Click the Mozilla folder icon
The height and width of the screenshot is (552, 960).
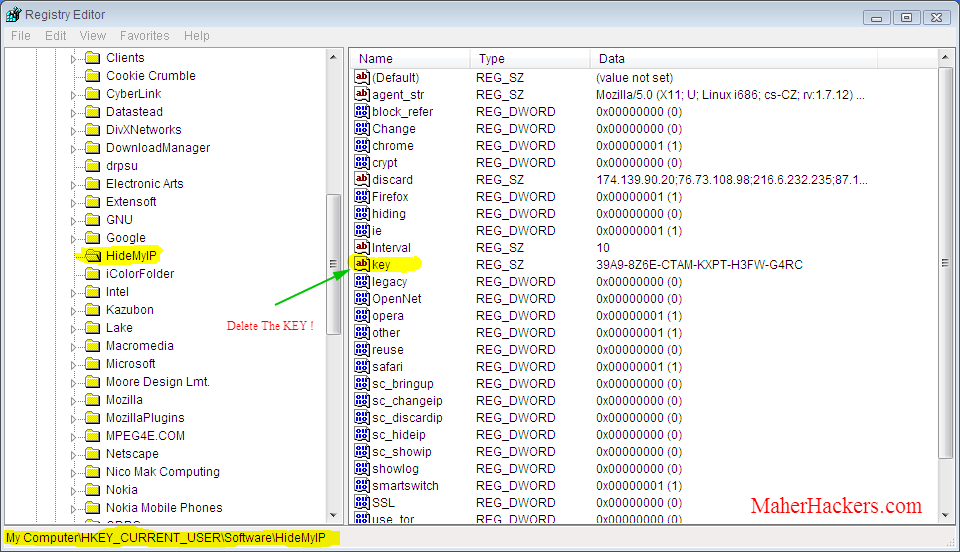pos(93,400)
